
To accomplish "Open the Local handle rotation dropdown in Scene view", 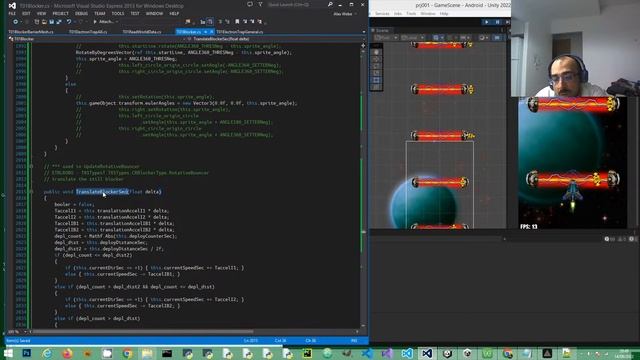I will [412, 38].
